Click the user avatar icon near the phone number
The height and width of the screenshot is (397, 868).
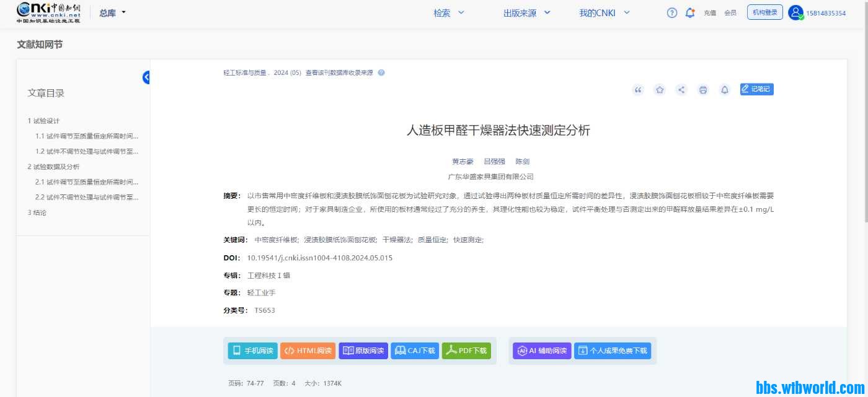(x=795, y=12)
